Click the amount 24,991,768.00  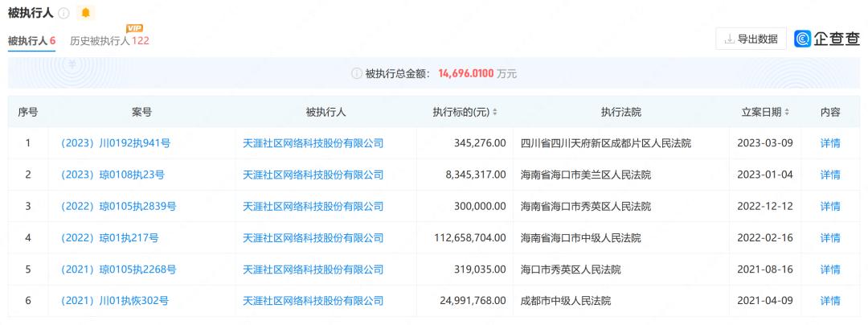pyautogui.click(x=473, y=301)
